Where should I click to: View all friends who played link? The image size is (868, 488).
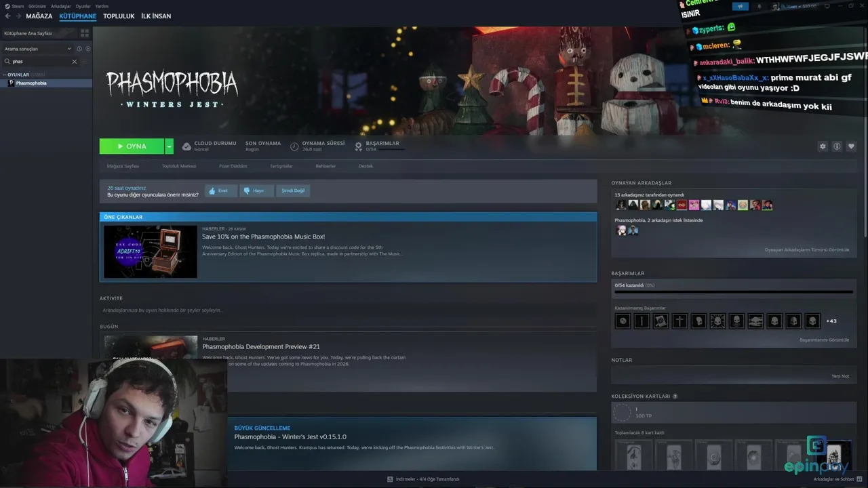tap(807, 249)
